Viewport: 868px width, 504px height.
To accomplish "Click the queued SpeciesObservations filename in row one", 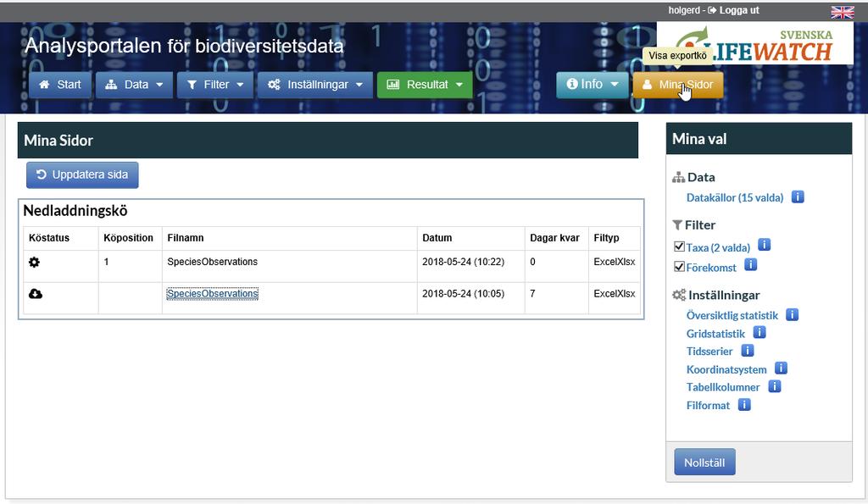I will coord(213,262).
